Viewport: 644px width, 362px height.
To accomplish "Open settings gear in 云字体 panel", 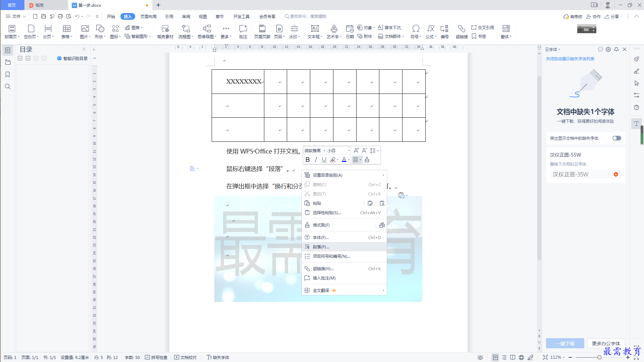I will [x=608, y=49].
